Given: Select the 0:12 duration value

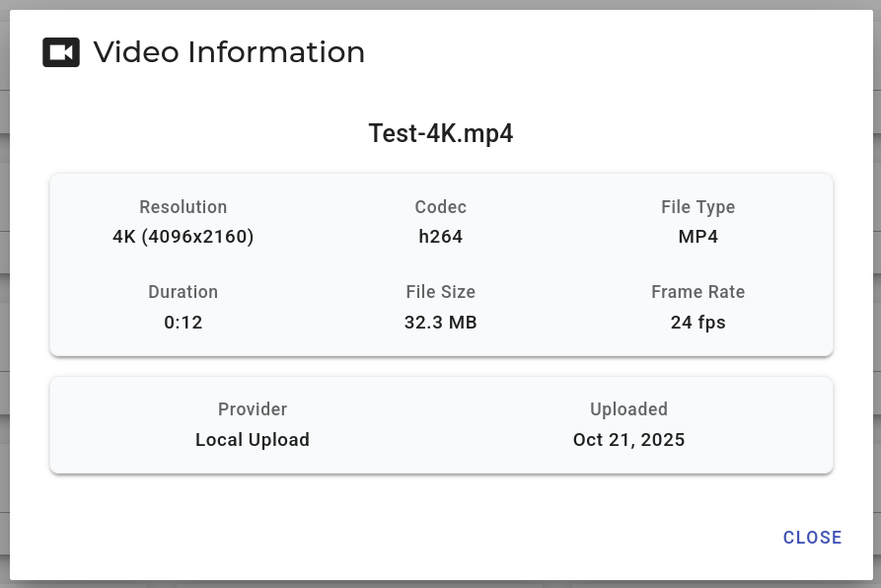Looking at the screenshot, I should pos(184,323).
